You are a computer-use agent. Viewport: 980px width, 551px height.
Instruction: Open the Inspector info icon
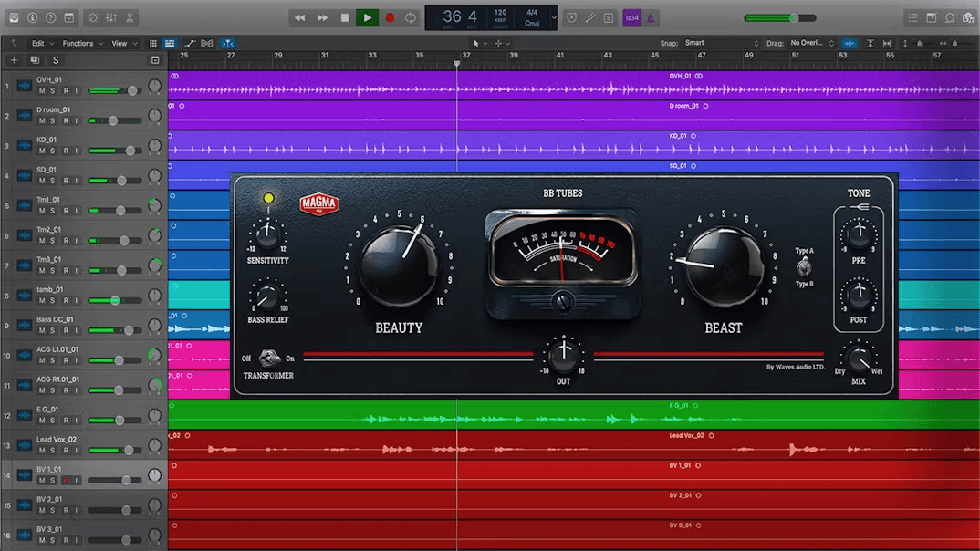[32, 18]
